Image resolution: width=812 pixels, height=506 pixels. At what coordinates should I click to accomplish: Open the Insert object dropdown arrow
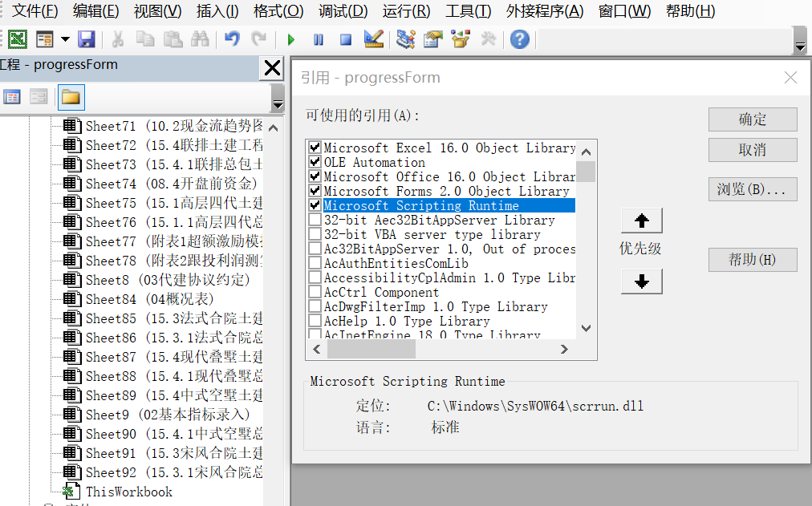point(65,39)
